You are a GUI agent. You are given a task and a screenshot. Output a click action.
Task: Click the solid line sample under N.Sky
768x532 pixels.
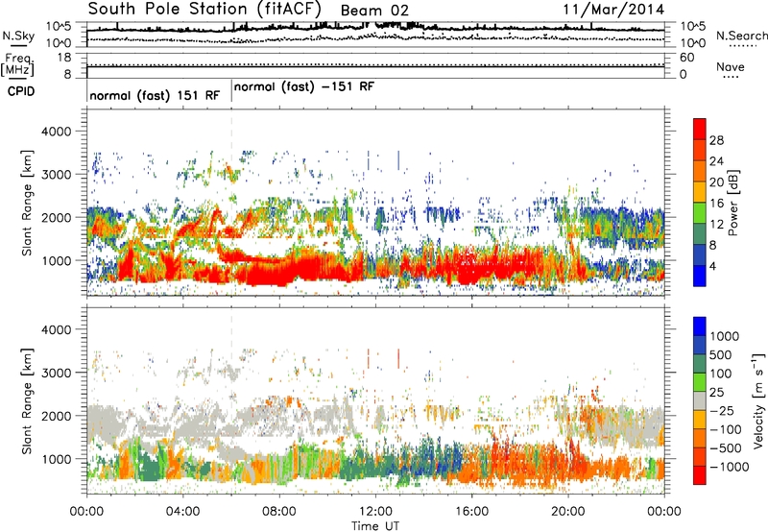[x=18, y=46]
